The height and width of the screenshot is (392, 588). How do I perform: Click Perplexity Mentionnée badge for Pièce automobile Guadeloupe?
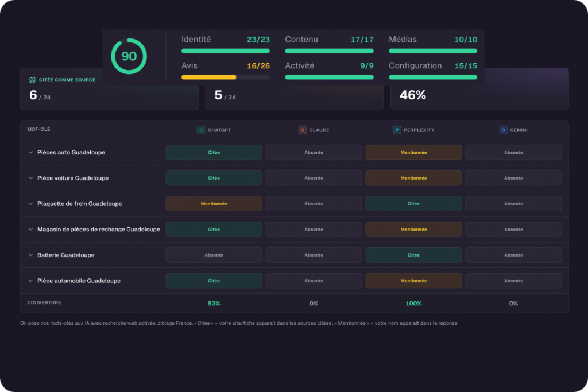point(413,281)
